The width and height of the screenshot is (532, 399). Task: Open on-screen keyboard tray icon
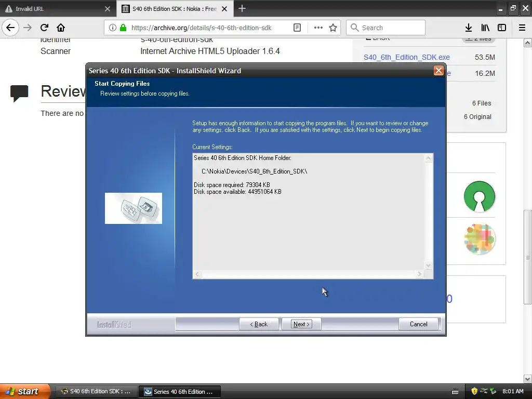click(455, 392)
